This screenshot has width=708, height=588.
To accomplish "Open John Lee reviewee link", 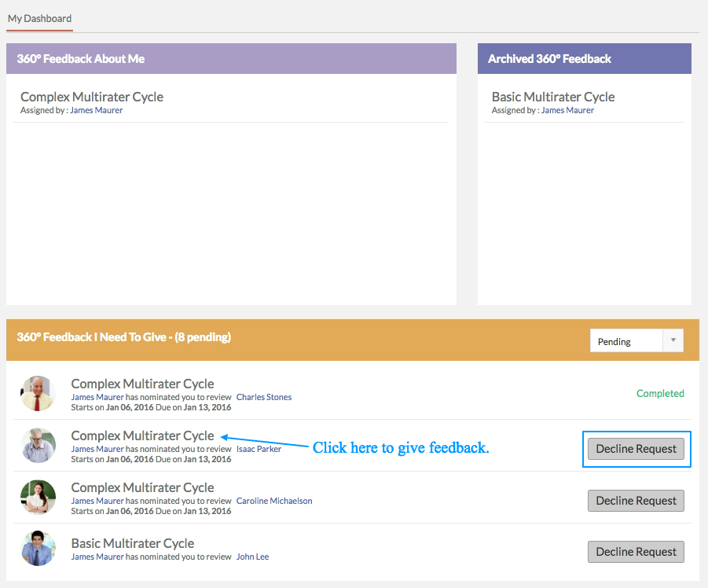I will tap(252, 557).
